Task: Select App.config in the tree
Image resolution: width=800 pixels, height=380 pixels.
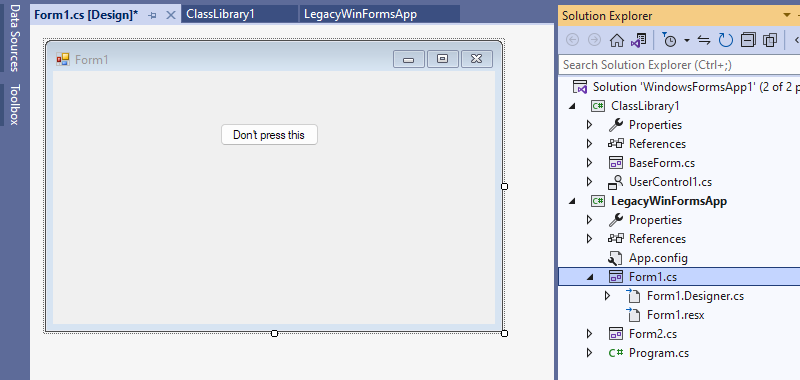Action: 658,258
